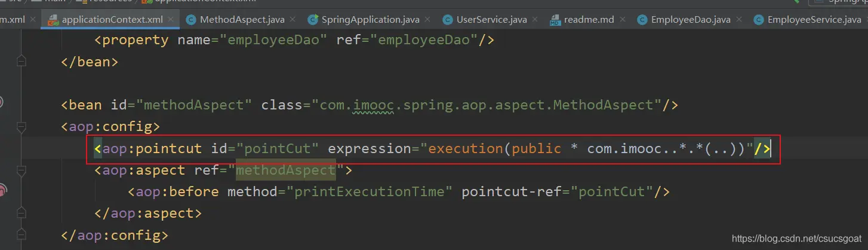The image size is (868, 250).
Task: Close the MethodAspect.java tab
Action: [x=294, y=19]
